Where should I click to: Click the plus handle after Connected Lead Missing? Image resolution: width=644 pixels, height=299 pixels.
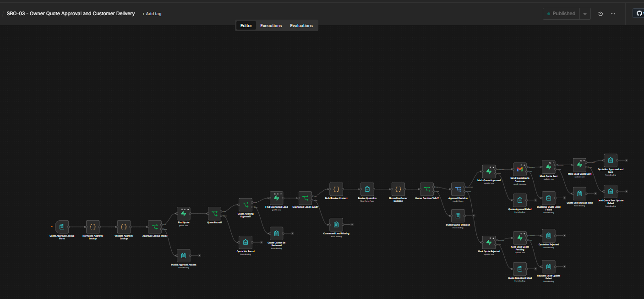[352, 225]
